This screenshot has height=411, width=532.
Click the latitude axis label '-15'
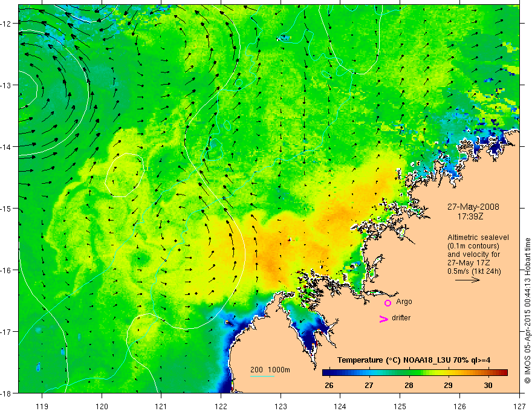[6, 208]
